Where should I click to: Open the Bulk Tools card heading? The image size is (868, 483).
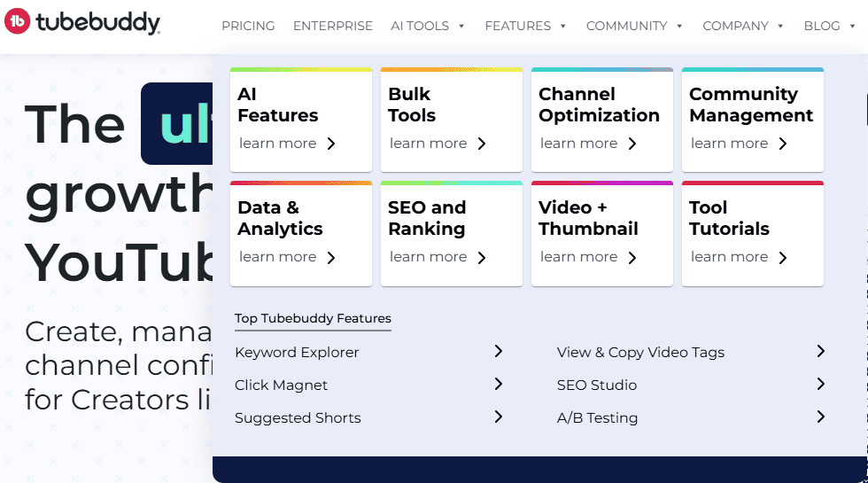pos(412,105)
